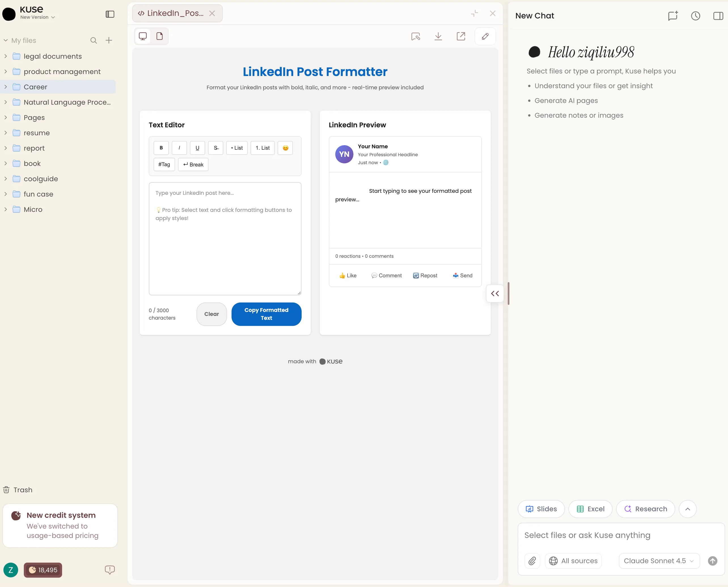Collapse panel with double chevron button
The height and width of the screenshot is (587, 728).
[495, 293]
